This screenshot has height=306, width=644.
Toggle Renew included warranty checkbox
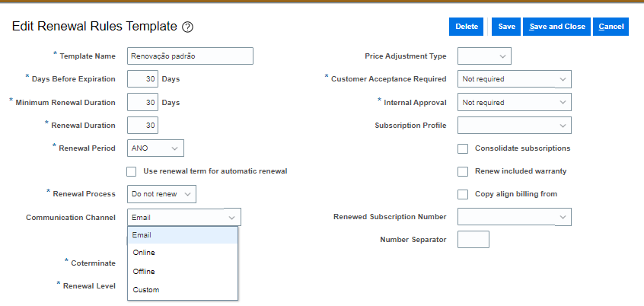pyautogui.click(x=463, y=172)
